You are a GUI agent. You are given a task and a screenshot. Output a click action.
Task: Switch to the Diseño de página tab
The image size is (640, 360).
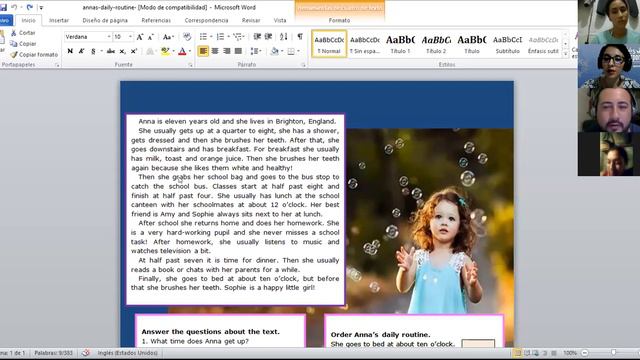(x=105, y=20)
